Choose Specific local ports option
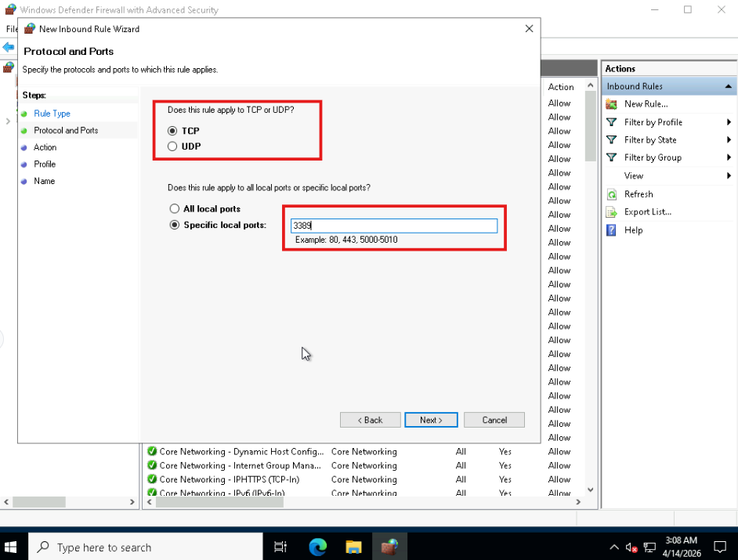This screenshot has height=560, width=738. coord(175,225)
